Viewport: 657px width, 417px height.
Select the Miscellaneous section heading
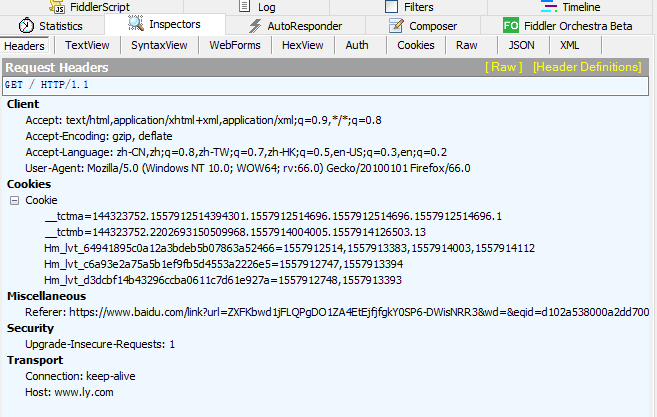click(x=47, y=296)
